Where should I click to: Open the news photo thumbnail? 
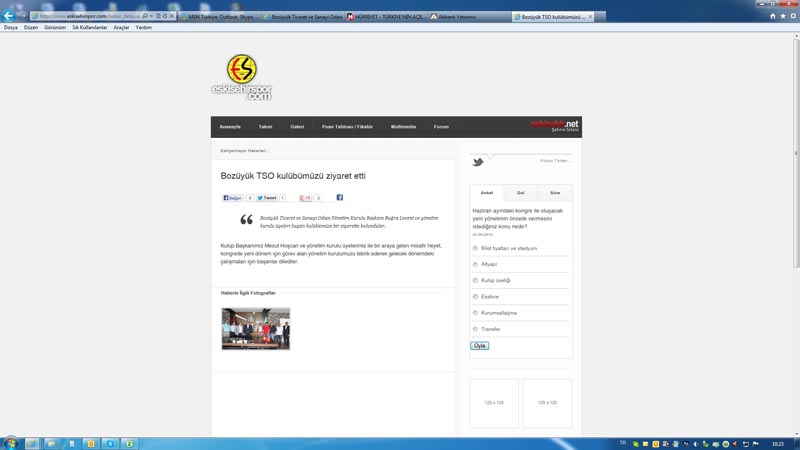(256, 329)
